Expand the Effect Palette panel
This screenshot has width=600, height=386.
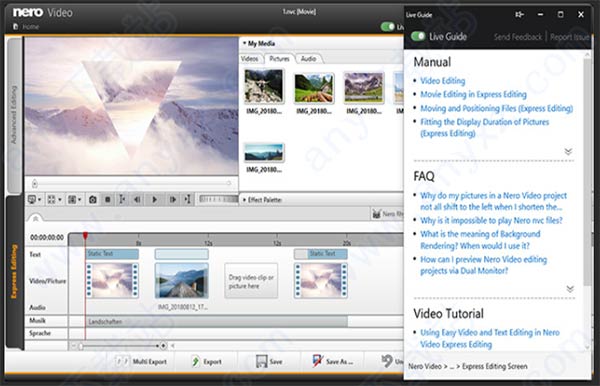[x=245, y=200]
